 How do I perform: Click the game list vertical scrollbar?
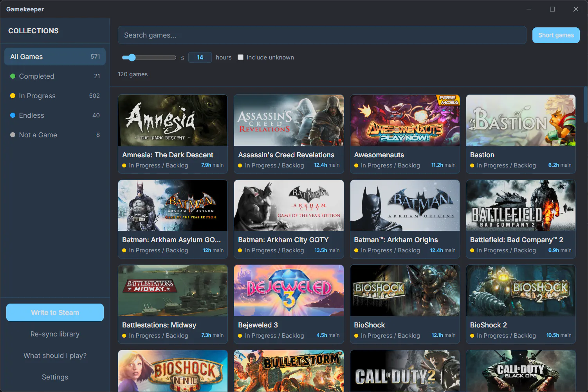[x=586, y=105]
